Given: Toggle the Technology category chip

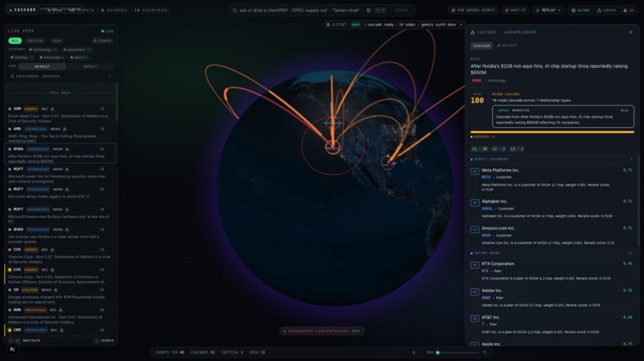Looking at the screenshot, I should coord(42,50).
